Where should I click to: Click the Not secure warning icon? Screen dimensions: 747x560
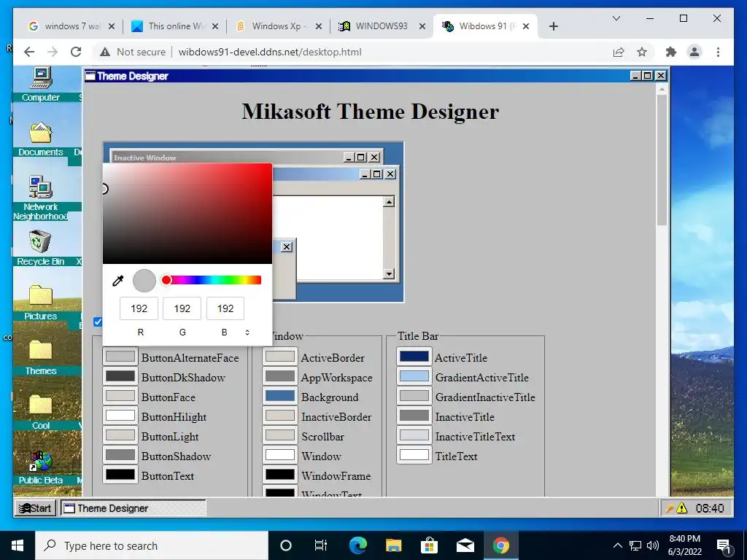point(105,52)
